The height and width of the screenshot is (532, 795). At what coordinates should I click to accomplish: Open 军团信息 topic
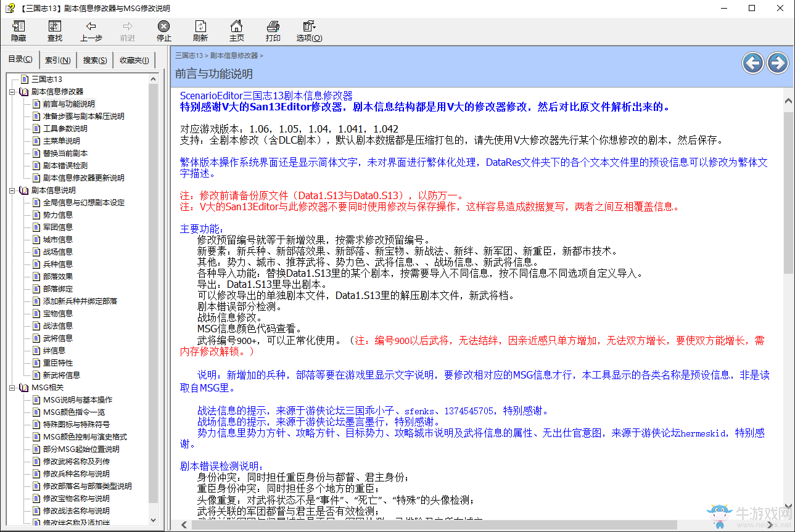[57, 227]
